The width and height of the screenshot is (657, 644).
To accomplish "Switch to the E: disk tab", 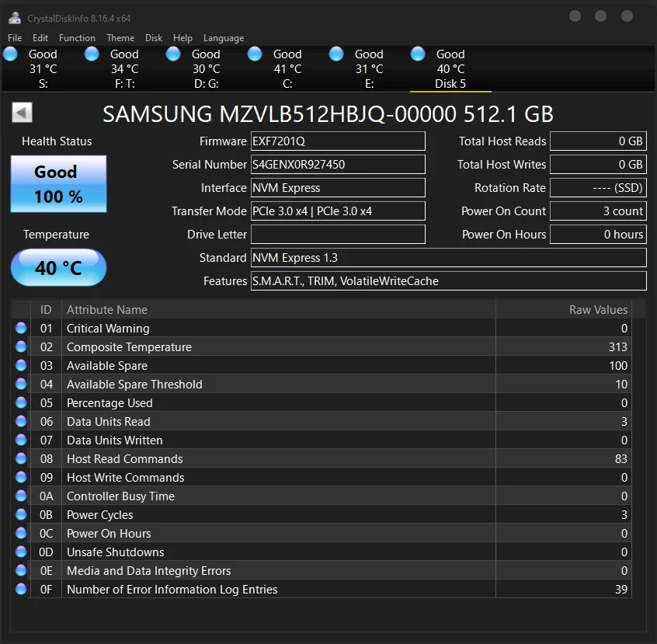I will coord(369,69).
